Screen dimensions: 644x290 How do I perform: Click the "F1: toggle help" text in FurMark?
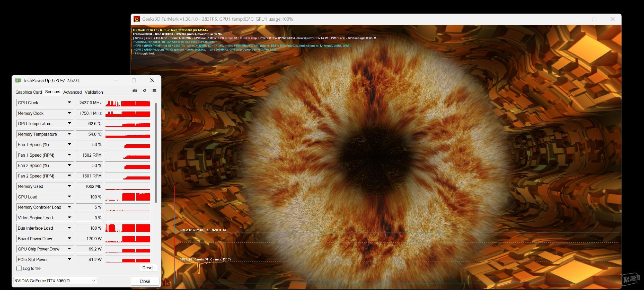tap(144, 54)
